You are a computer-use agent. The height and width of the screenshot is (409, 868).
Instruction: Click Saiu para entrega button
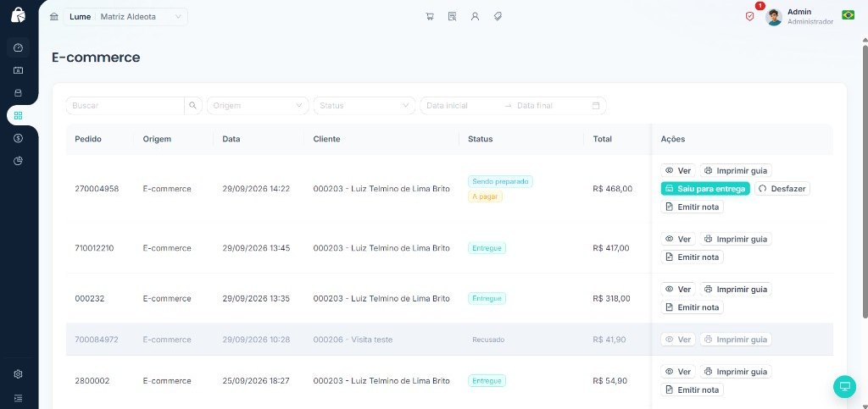[x=705, y=189]
